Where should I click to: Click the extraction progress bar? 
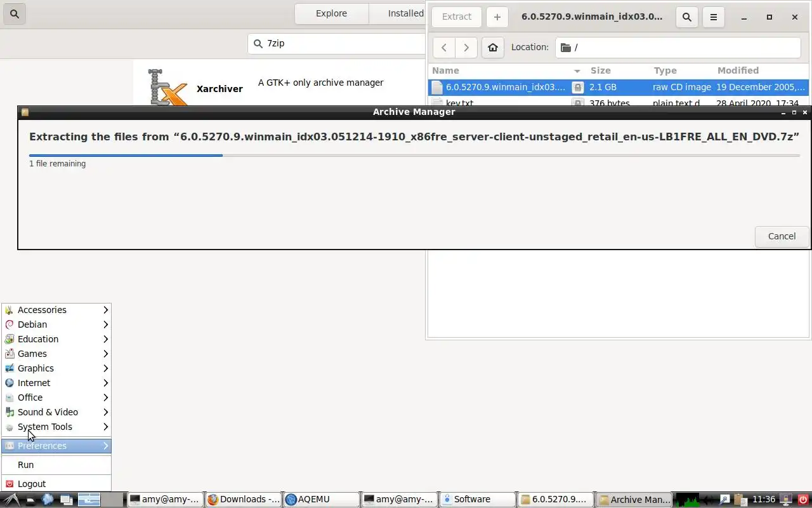[x=414, y=155]
